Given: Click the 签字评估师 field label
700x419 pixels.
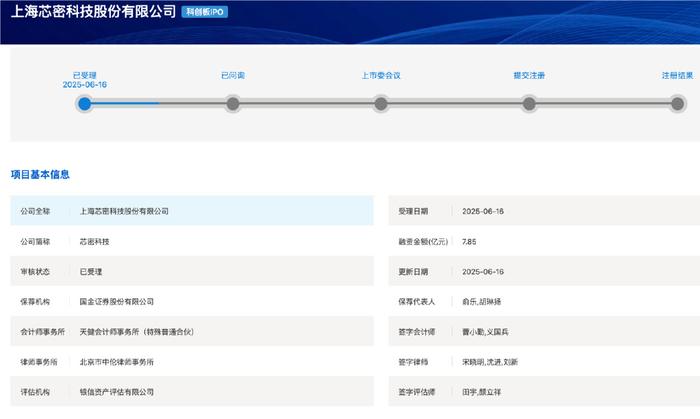Looking at the screenshot, I should click(x=417, y=392).
